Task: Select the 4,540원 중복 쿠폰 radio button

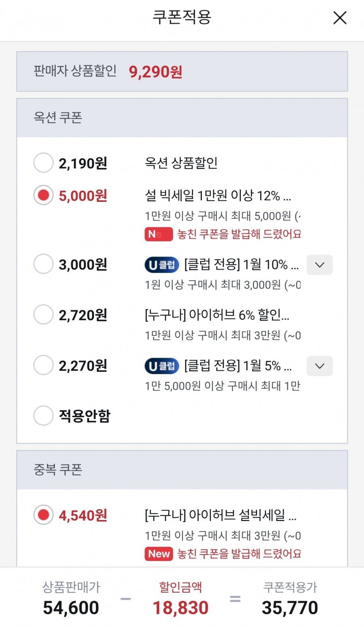Action: (43, 515)
